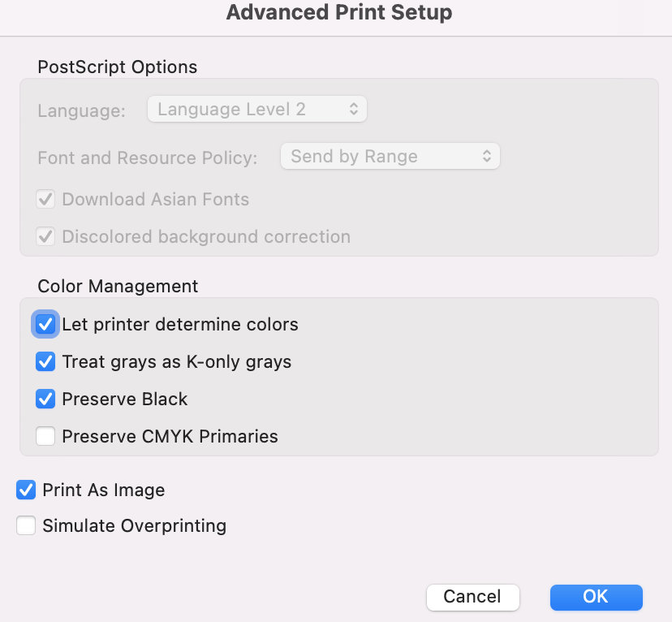672x622 pixels.
Task: Enable the Simulate Overprinting checkbox
Action: point(26,525)
